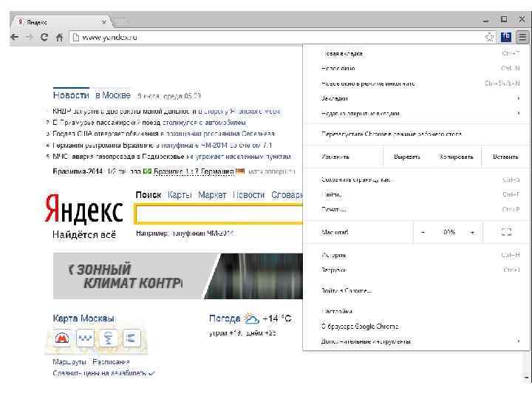This screenshot has height=399, width=532.
Task: Open the 'Карты' service link
Action: click(x=180, y=195)
